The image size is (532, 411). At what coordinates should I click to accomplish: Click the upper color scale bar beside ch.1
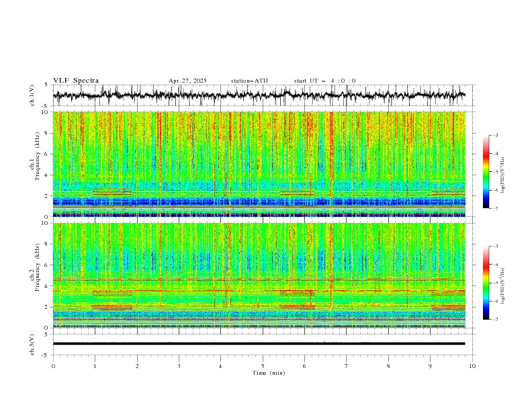click(x=486, y=171)
